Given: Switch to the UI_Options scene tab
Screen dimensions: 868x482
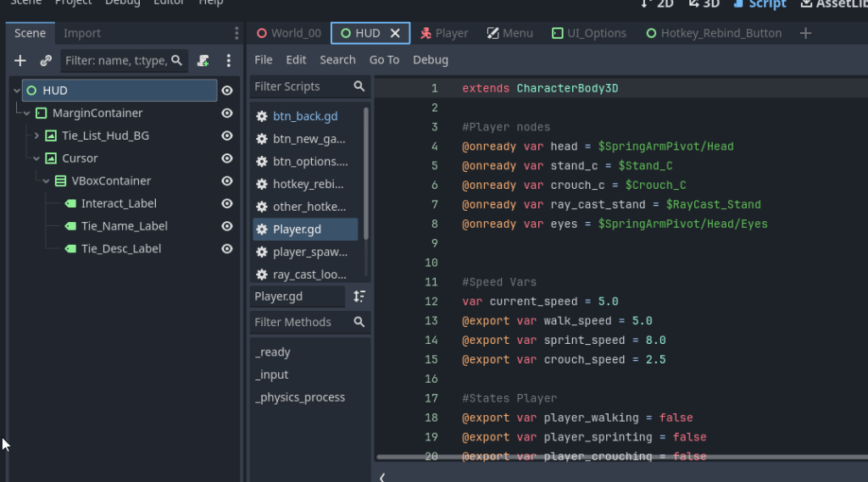Looking at the screenshot, I should 588,33.
